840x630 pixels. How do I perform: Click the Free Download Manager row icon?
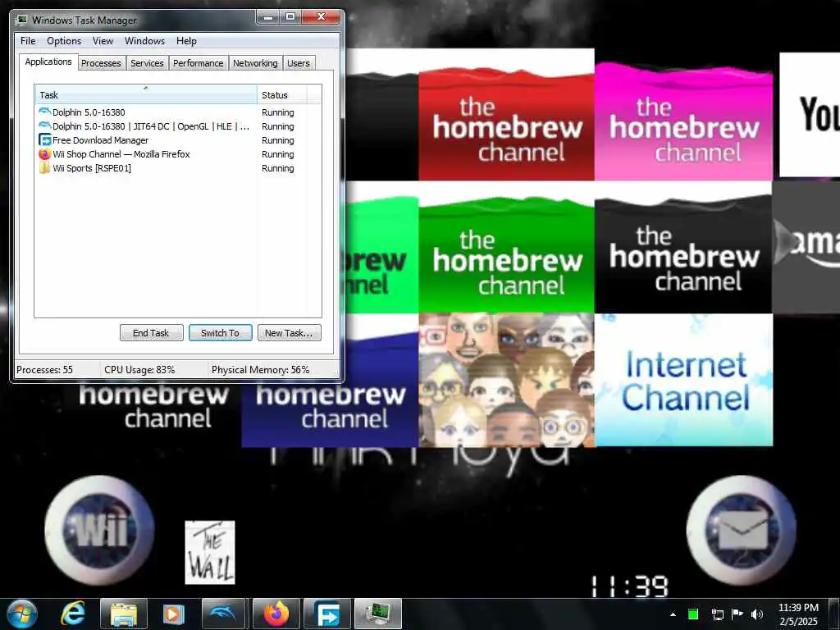pos(44,140)
